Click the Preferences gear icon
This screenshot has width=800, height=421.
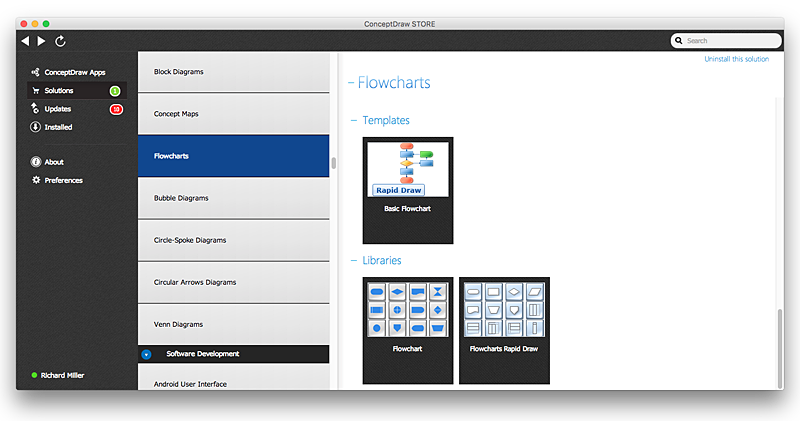pyautogui.click(x=36, y=180)
